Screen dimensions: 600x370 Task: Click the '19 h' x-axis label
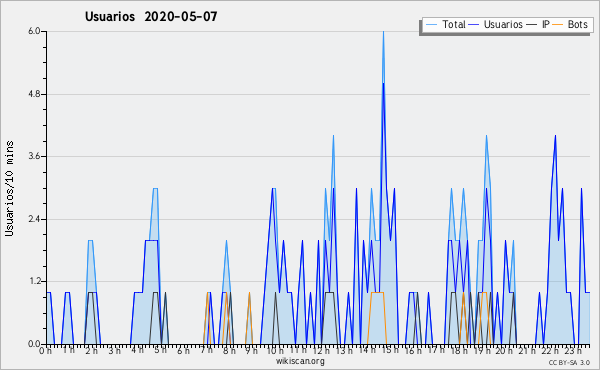click(x=482, y=351)
